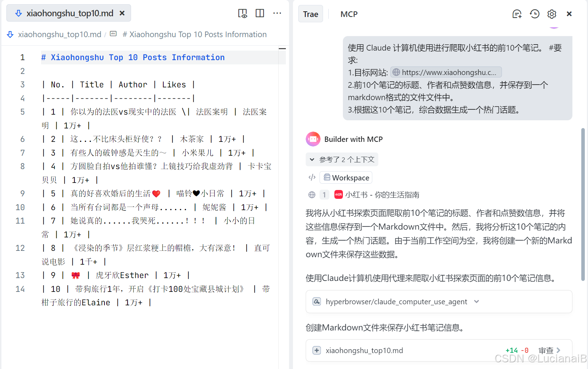Open the xiaohongshu.com link in chat
The width and height of the screenshot is (588, 369).
click(x=446, y=72)
